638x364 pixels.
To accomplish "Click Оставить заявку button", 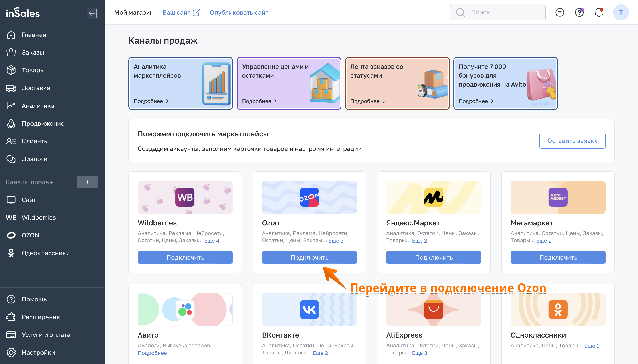I will tap(572, 141).
